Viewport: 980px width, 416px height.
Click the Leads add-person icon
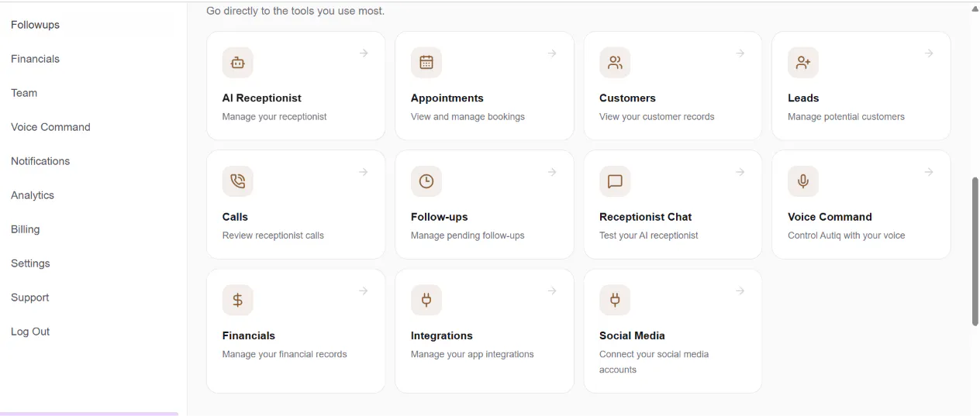(803, 63)
